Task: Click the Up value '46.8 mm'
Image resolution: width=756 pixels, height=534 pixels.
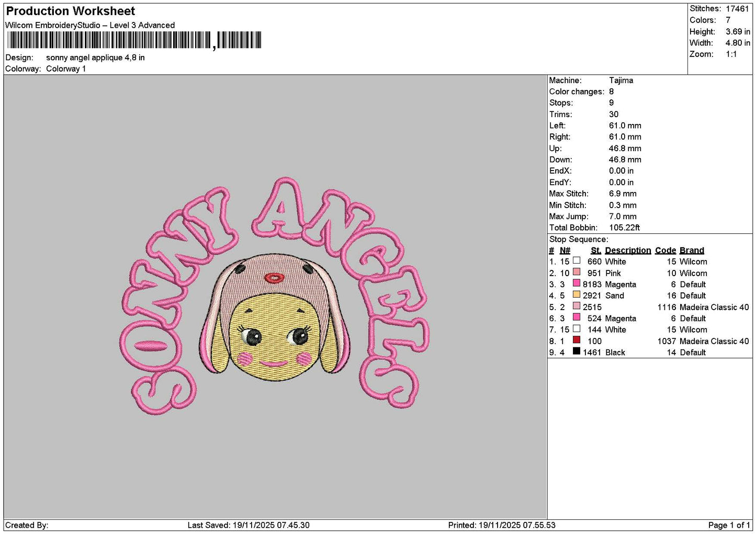Action: [625, 149]
